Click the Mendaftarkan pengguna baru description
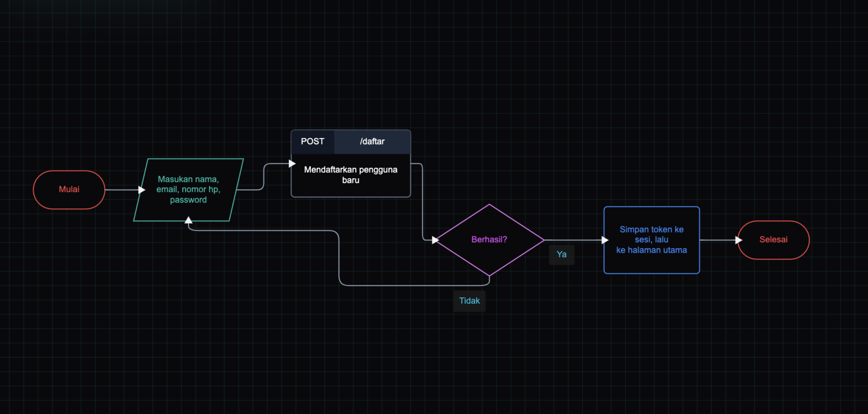 pos(350,175)
